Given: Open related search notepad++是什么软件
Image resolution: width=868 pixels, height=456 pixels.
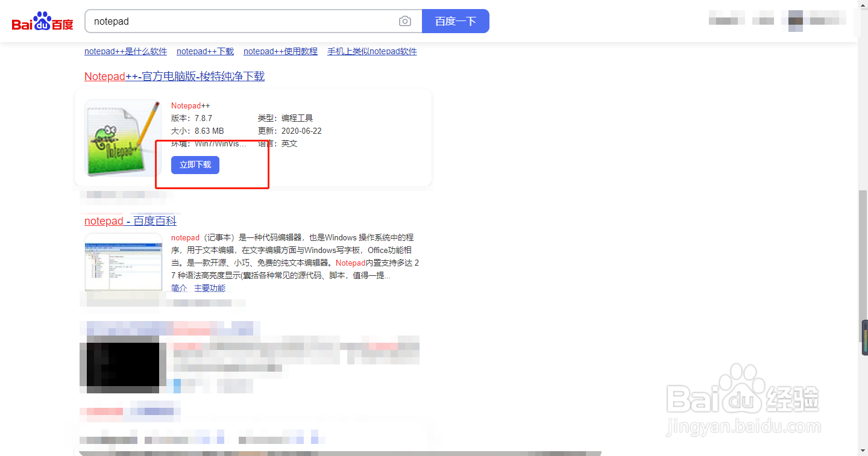Looking at the screenshot, I should click(125, 52).
